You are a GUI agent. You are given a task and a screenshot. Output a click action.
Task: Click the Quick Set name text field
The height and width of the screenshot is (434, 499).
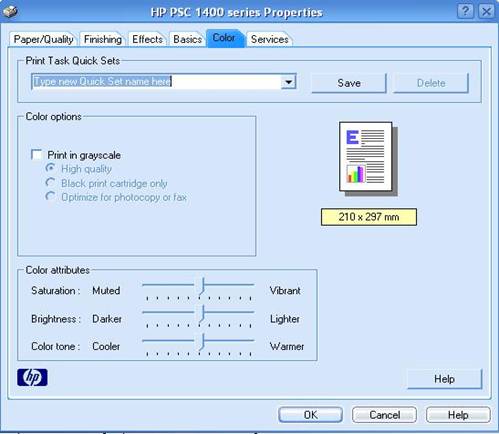157,82
